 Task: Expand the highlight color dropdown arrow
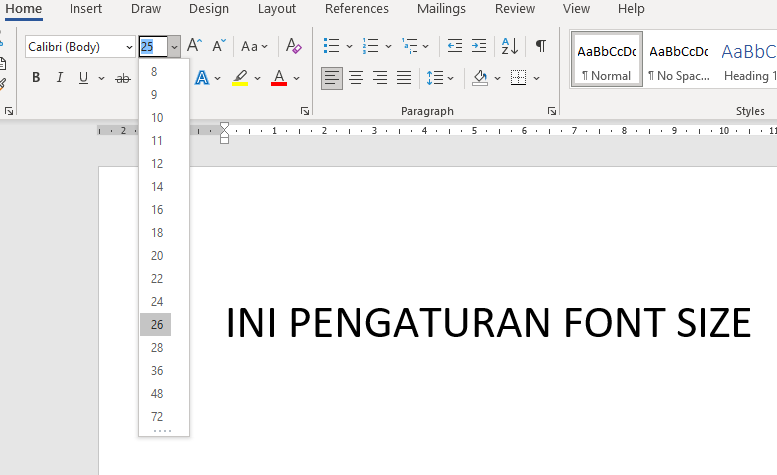tap(257, 78)
